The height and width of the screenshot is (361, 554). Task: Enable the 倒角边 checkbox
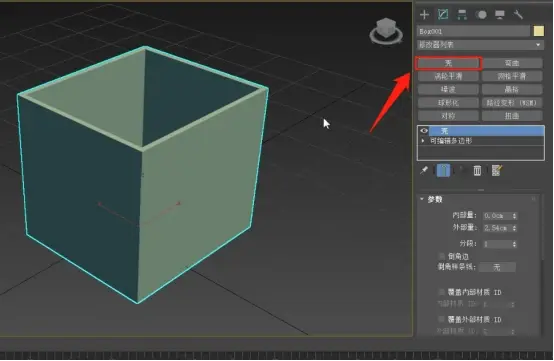(x=442, y=256)
